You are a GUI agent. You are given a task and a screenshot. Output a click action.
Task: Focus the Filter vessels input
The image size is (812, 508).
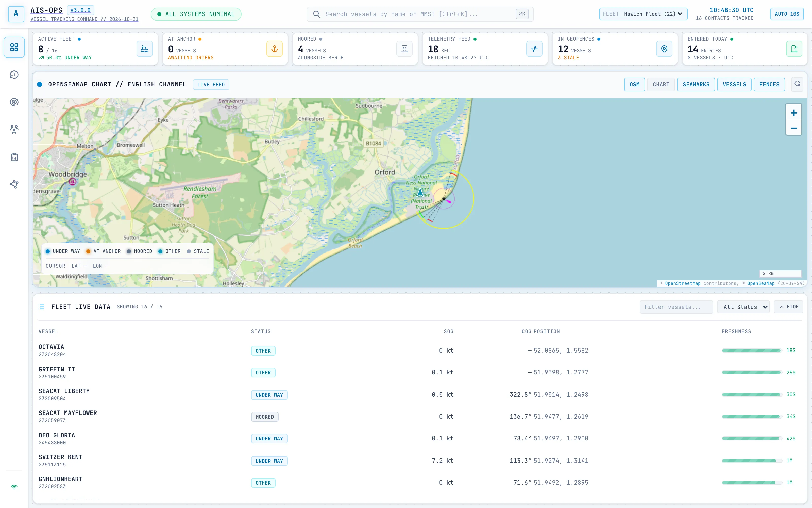[x=676, y=307]
